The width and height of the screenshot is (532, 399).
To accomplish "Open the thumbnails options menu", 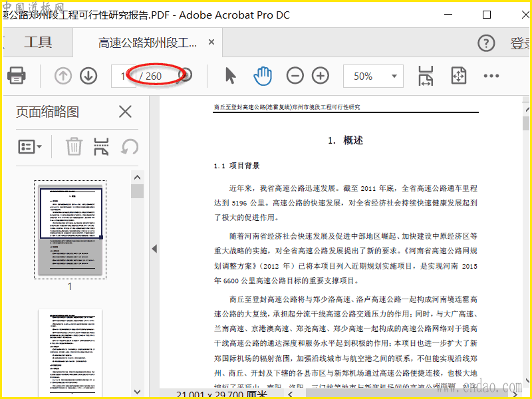I will click(x=29, y=147).
